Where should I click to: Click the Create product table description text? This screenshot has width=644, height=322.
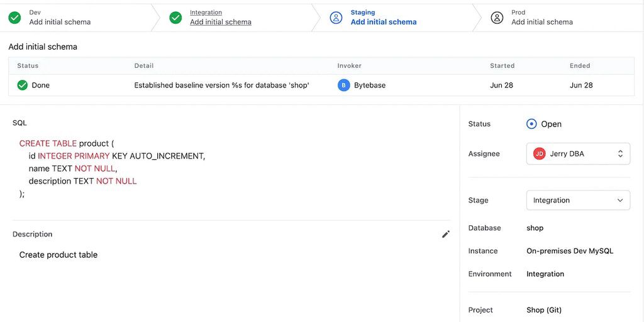[x=58, y=255]
